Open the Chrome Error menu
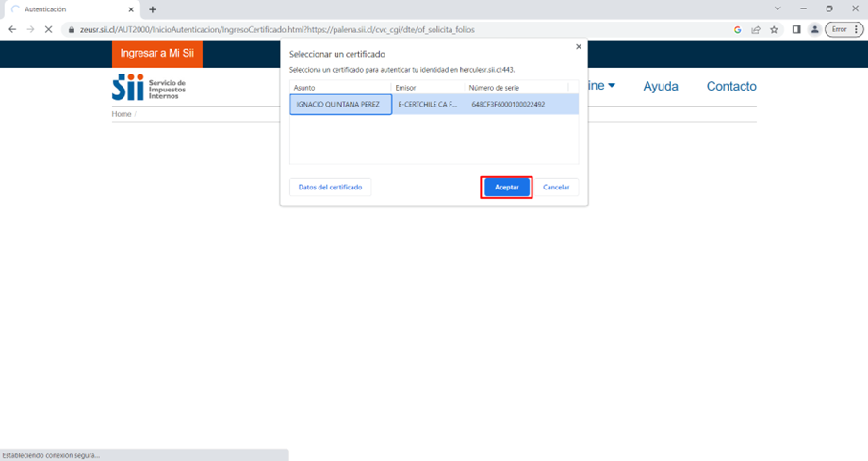The height and width of the screenshot is (461, 868). [x=843, y=29]
